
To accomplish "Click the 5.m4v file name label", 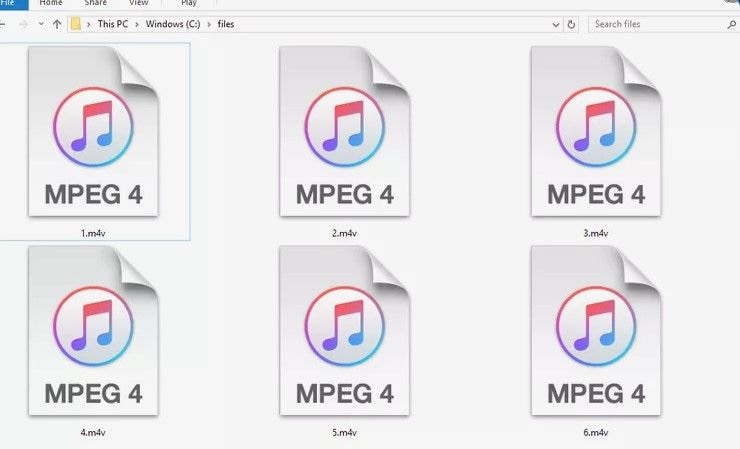I will click(x=344, y=432).
